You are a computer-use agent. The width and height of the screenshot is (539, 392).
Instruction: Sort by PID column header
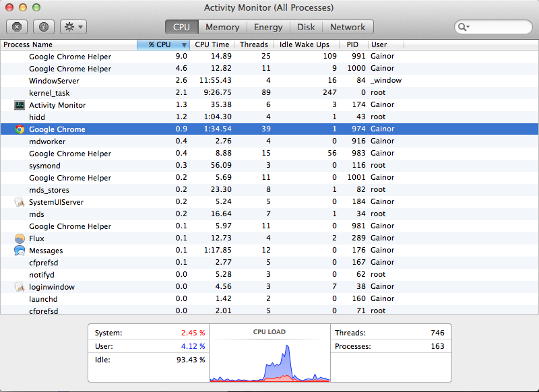click(x=352, y=44)
